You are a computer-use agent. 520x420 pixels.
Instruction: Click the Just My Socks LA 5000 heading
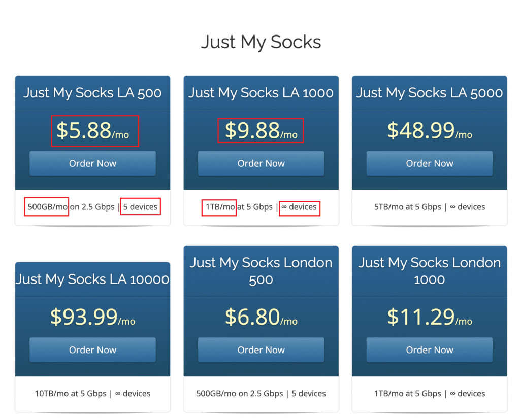click(x=430, y=93)
